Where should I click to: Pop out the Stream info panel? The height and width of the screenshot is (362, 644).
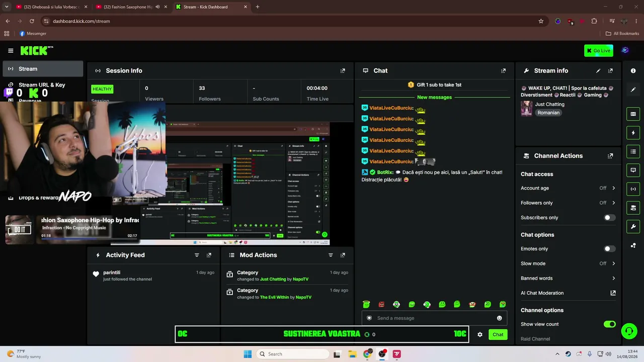[610, 71]
